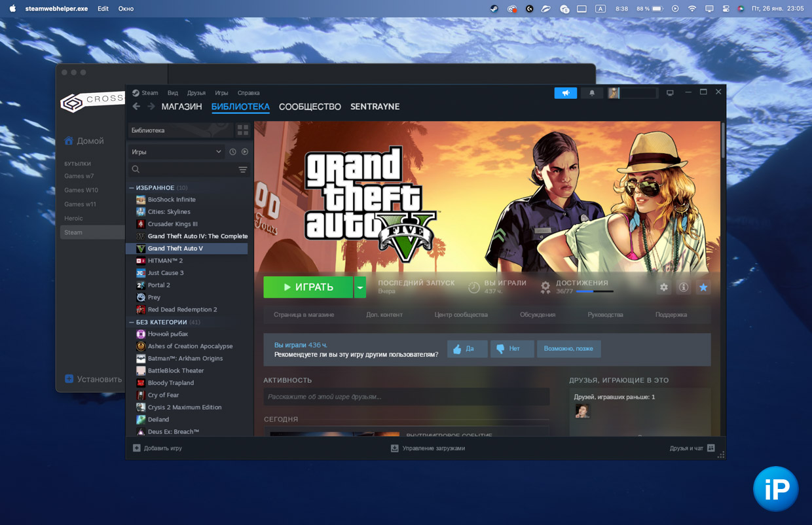This screenshot has height=525, width=812.
Task: Open the Поддержка link
Action: [671, 315]
